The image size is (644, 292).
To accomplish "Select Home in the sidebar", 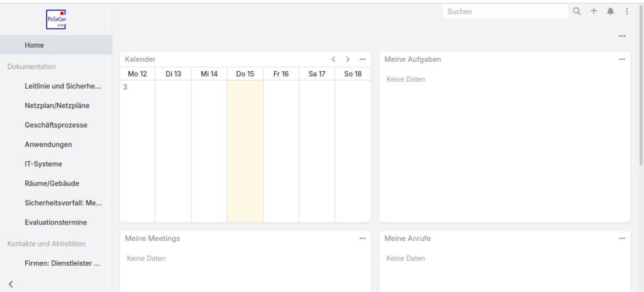I will tap(35, 45).
